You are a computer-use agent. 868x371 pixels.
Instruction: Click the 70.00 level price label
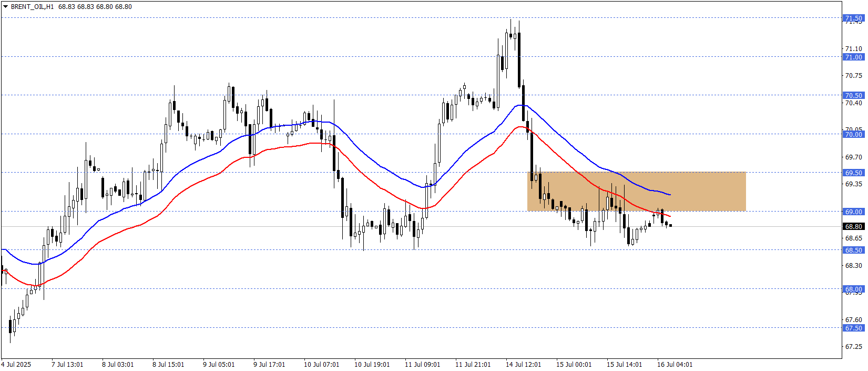(x=853, y=134)
